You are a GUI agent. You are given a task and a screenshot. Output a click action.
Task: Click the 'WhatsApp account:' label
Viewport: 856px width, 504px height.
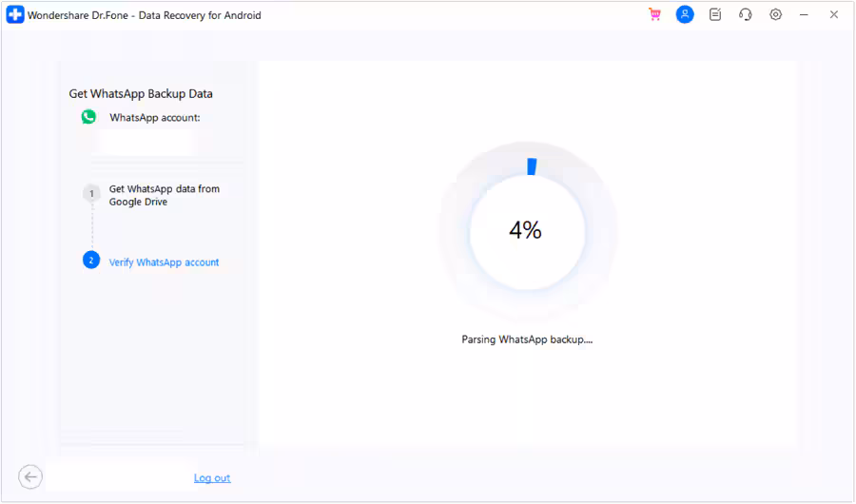tap(155, 118)
